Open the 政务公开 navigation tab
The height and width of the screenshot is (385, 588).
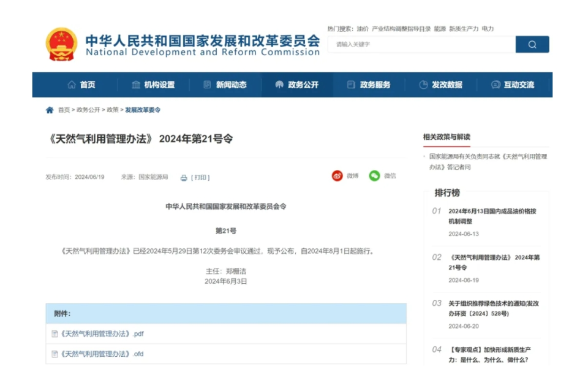(297, 85)
